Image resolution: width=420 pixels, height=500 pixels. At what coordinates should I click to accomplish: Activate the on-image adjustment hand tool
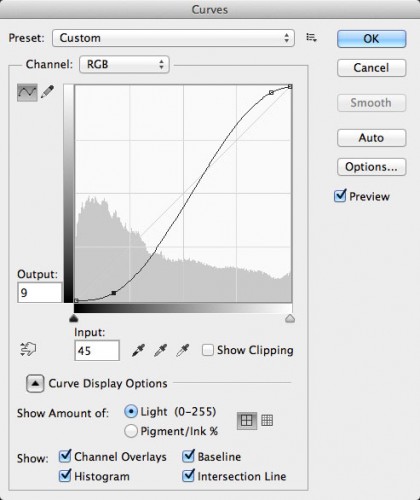28,349
